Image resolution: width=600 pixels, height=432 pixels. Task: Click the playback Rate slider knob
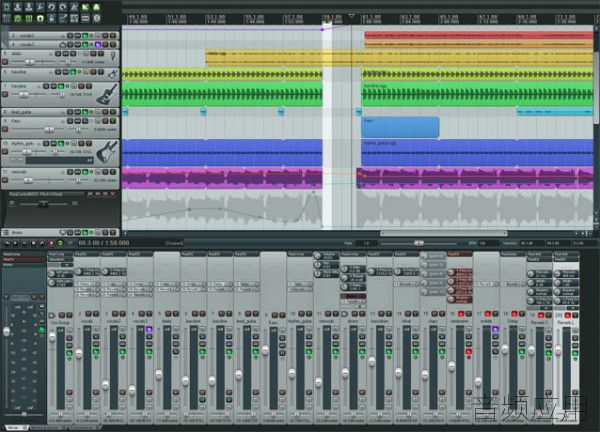[x=419, y=243]
